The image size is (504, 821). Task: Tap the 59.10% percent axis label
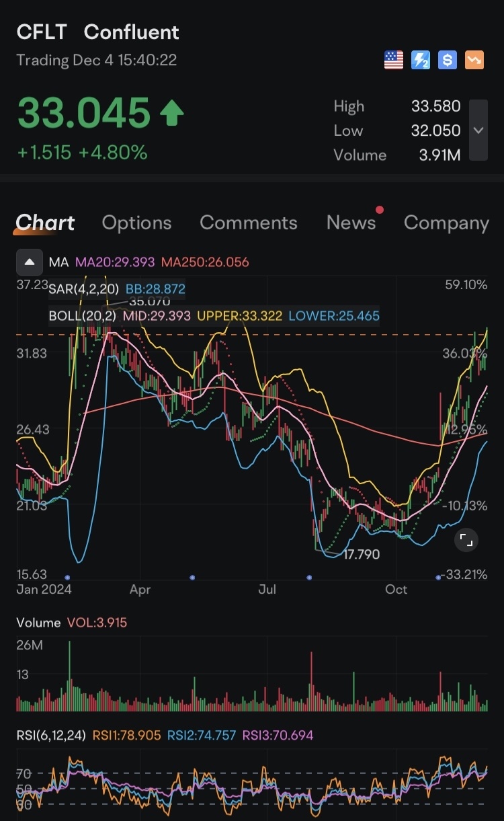click(466, 285)
